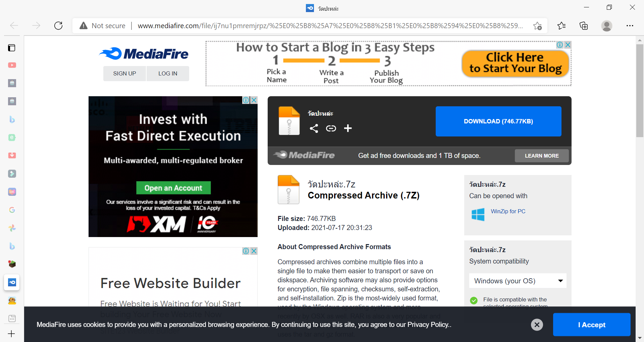The height and width of the screenshot is (342, 644).
Task: Open the Favorites list icon
Action: [x=561, y=25]
